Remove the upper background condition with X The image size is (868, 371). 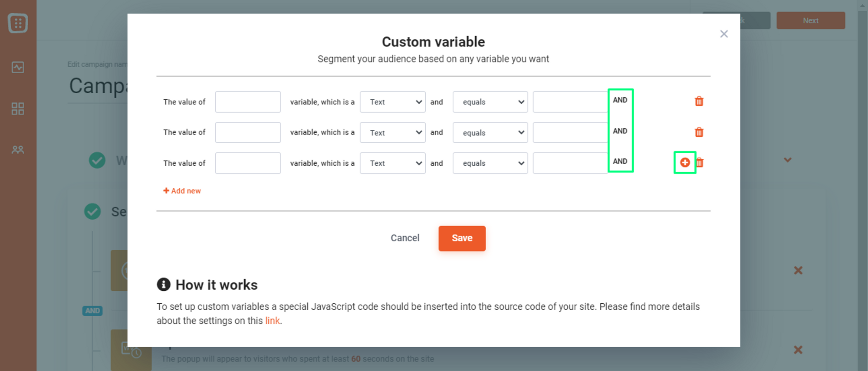798,270
